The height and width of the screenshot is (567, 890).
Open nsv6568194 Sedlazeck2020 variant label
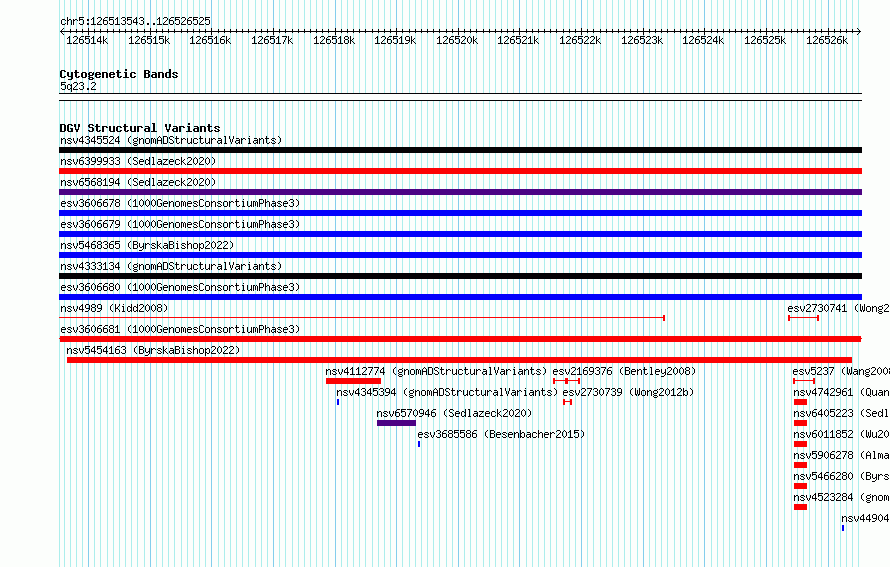138,182
